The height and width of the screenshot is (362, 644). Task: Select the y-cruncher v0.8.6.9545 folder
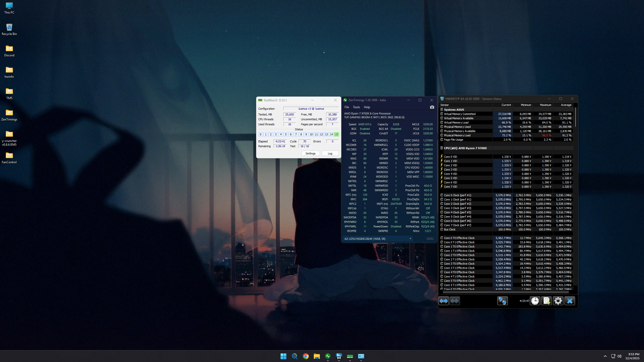tap(9, 138)
